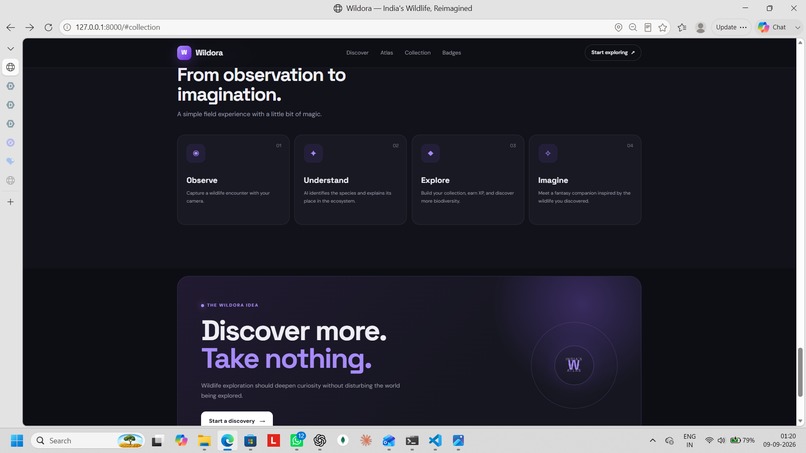
Task: Expand the chevron next to Chat
Action: 797,27
